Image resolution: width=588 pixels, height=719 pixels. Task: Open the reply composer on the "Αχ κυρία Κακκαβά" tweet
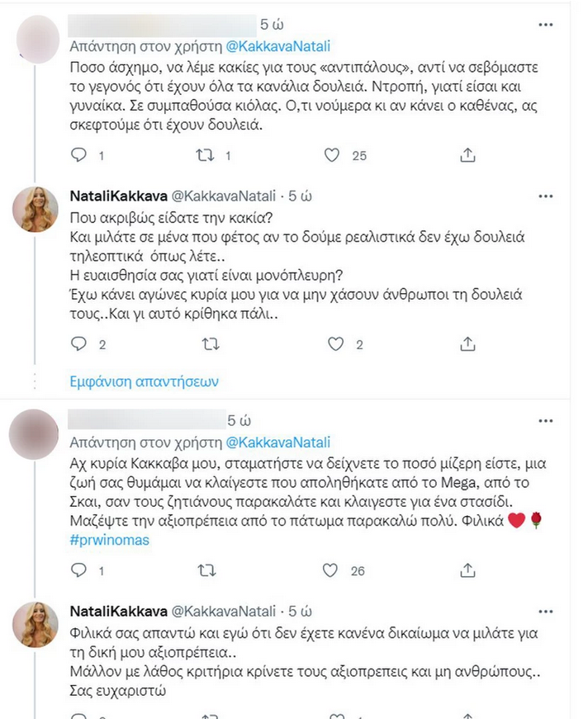[x=78, y=570]
